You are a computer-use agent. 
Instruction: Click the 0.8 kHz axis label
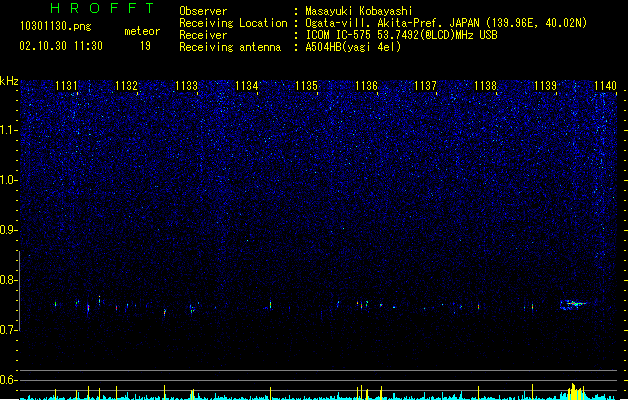9,280
